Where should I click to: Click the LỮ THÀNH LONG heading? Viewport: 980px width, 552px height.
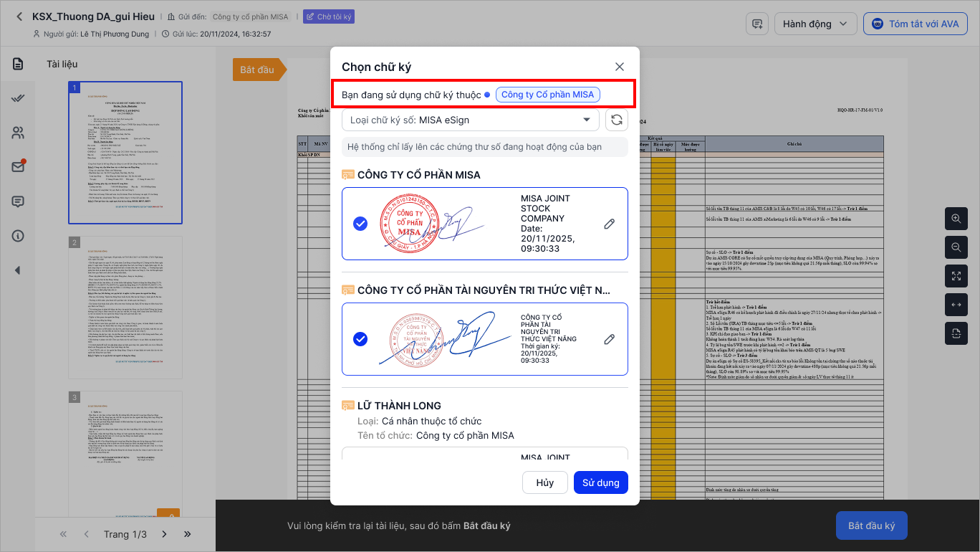[399, 406]
